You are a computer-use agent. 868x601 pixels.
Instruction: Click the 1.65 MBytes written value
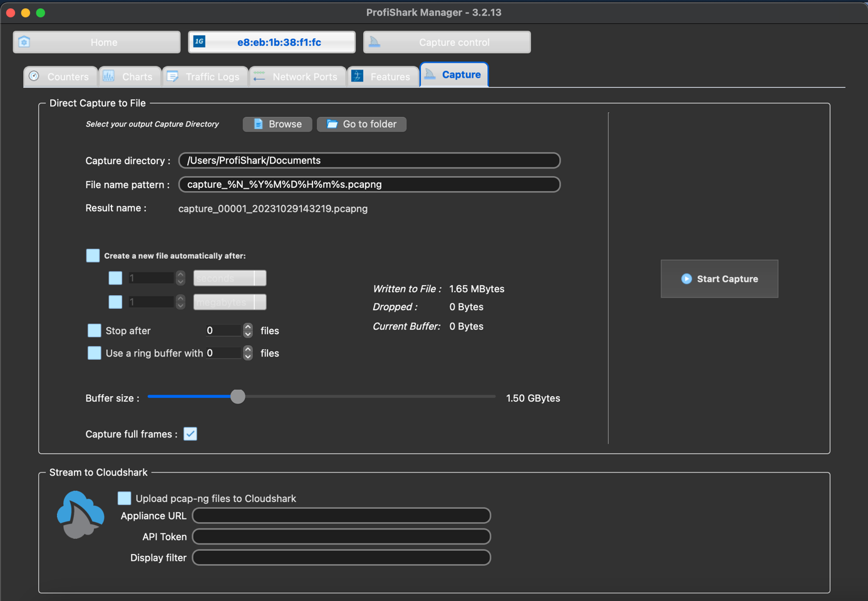coord(477,289)
